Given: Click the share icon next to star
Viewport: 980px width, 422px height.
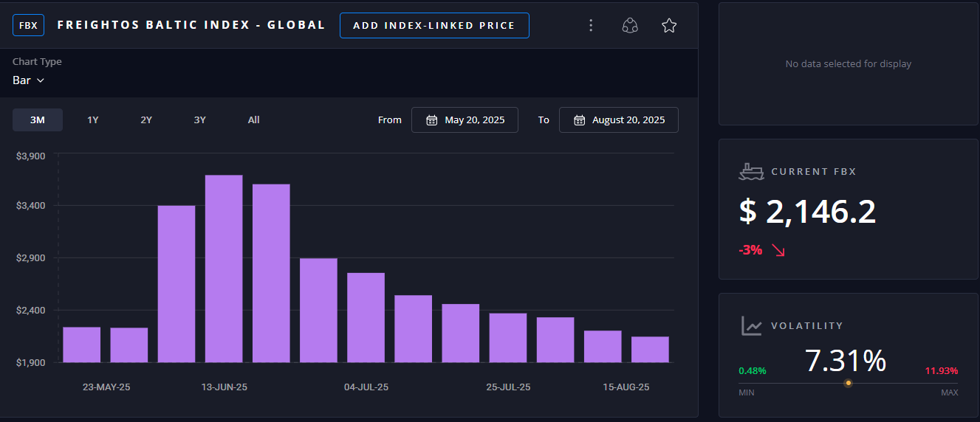Looking at the screenshot, I should [x=630, y=26].
